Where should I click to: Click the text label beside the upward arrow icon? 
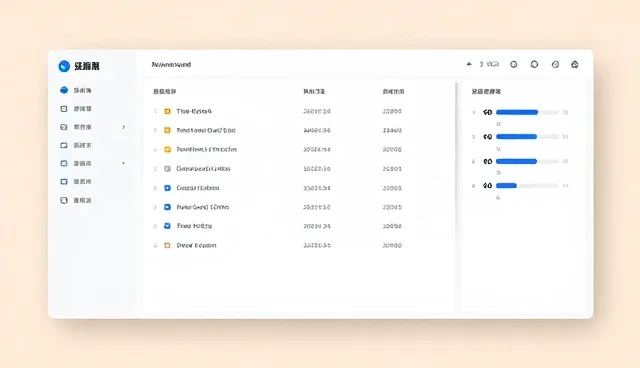pos(489,64)
